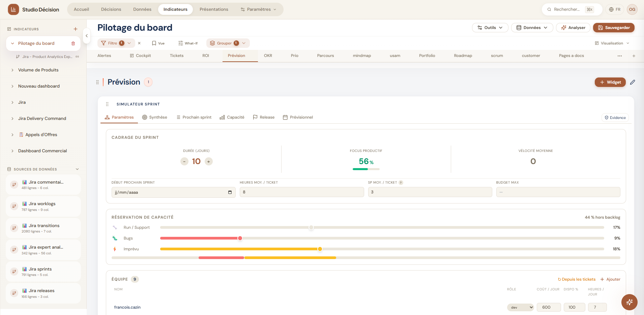Viewport: 644px width, 315px height.
Task: Save the board with Sauvegarder
Action: (x=614, y=28)
